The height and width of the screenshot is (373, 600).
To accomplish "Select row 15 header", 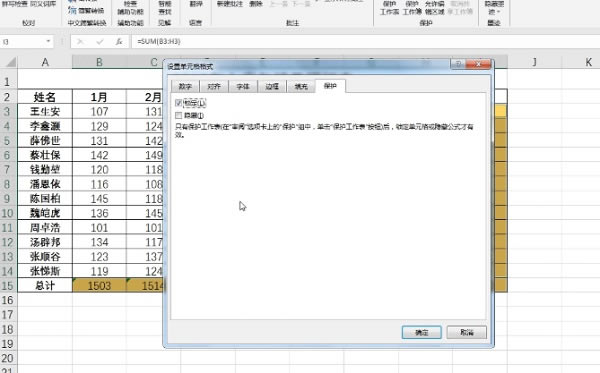I will [x=8, y=285].
